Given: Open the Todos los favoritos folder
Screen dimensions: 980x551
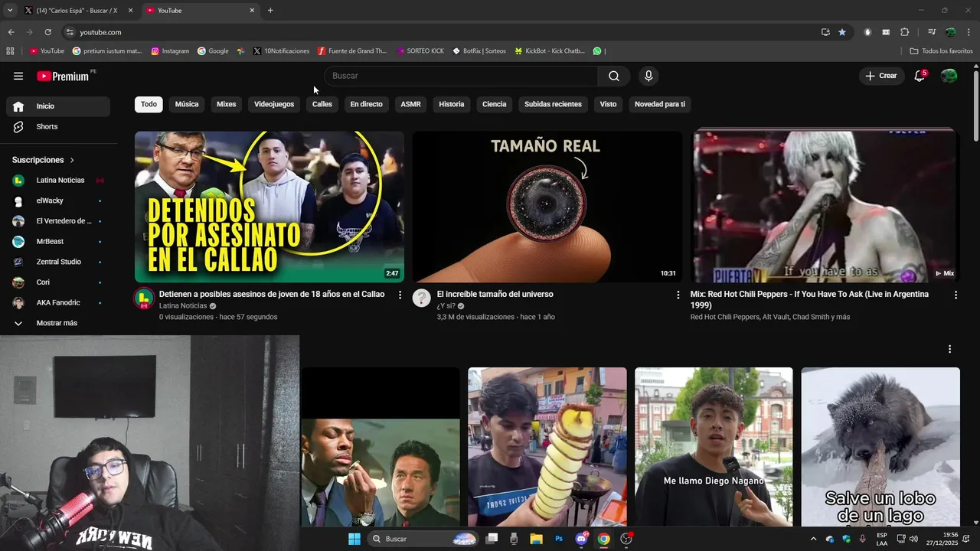Looking at the screenshot, I should click(x=941, y=51).
